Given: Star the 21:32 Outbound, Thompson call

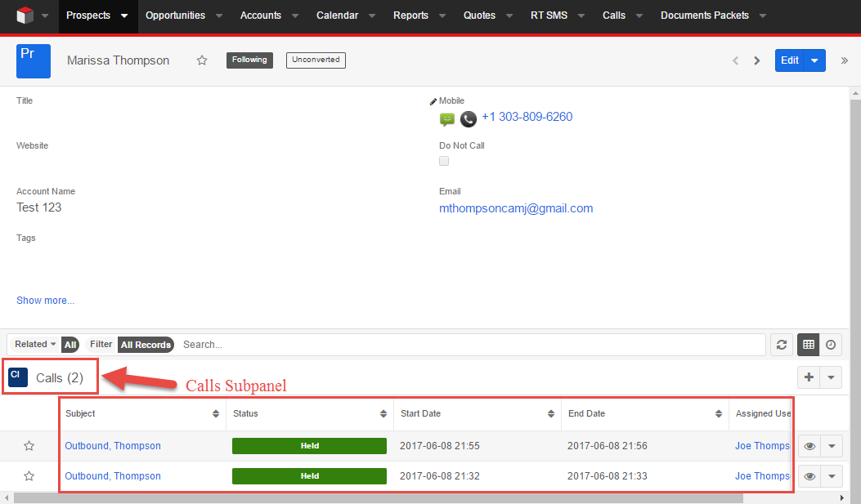Looking at the screenshot, I should click(x=29, y=476).
